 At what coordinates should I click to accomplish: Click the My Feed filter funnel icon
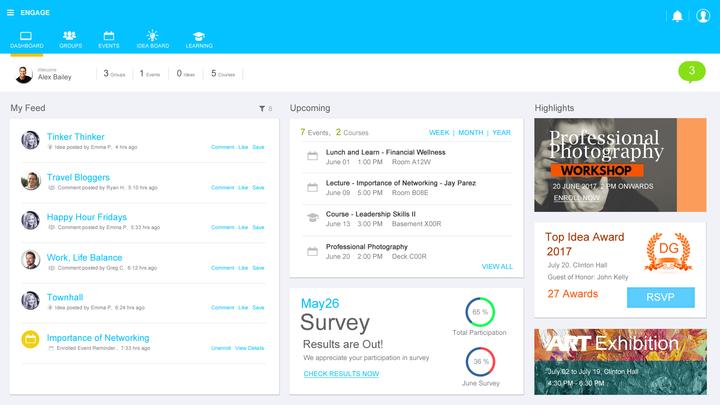pos(261,108)
